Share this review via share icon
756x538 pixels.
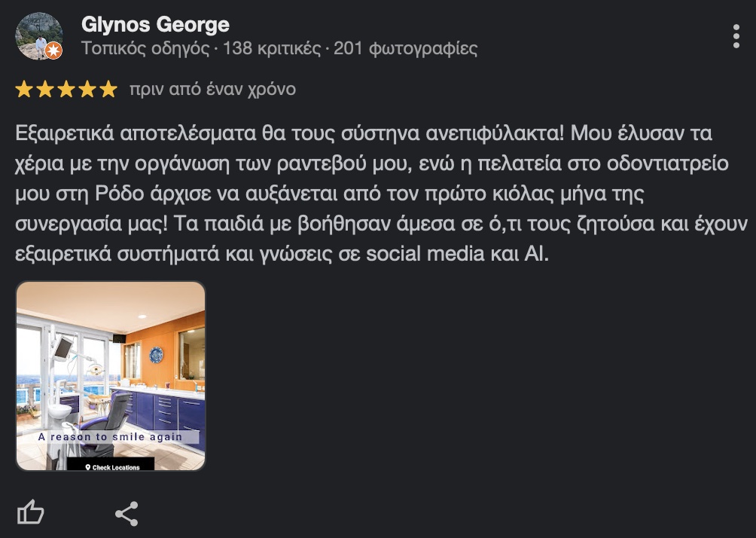pyautogui.click(x=127, y=513)
